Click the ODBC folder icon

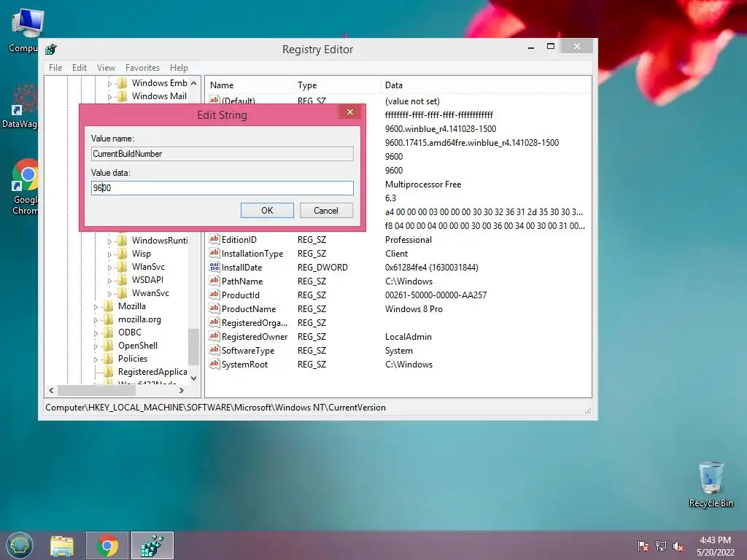coord(109,332)
